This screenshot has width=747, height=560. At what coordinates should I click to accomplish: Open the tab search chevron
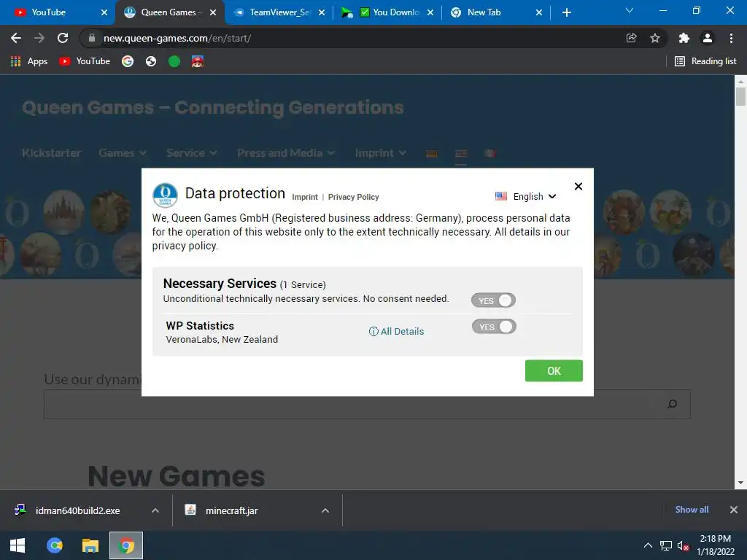point(630,10)
